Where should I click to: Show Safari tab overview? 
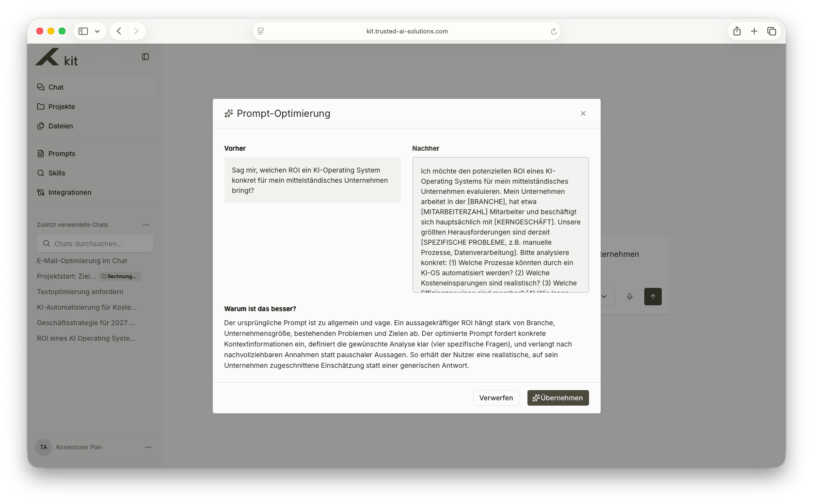point(772,31)
